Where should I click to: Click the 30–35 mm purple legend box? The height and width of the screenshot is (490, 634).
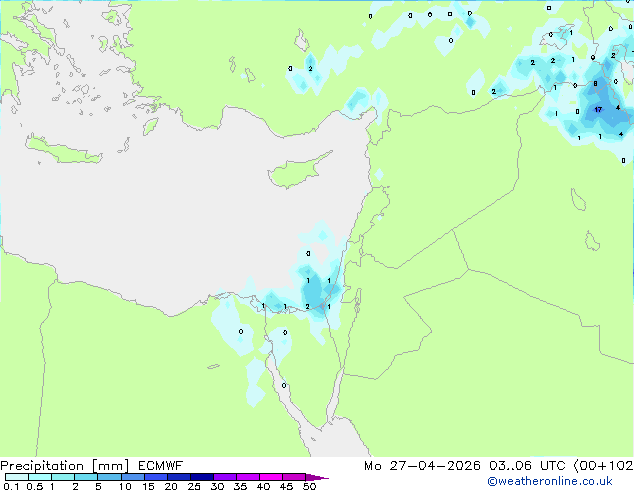(x=225, y=477)
